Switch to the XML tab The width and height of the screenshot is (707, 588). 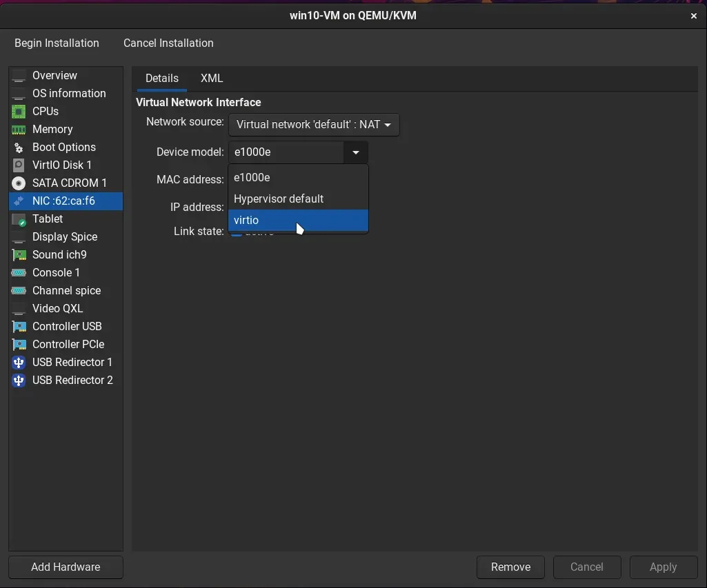[x=212, y=79]
